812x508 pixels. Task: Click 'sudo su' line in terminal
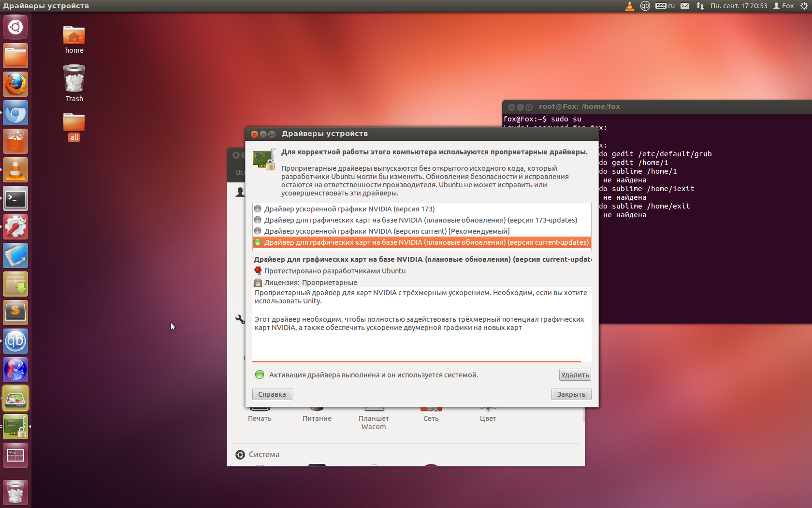pyautogui.click(x=542, y=119)
